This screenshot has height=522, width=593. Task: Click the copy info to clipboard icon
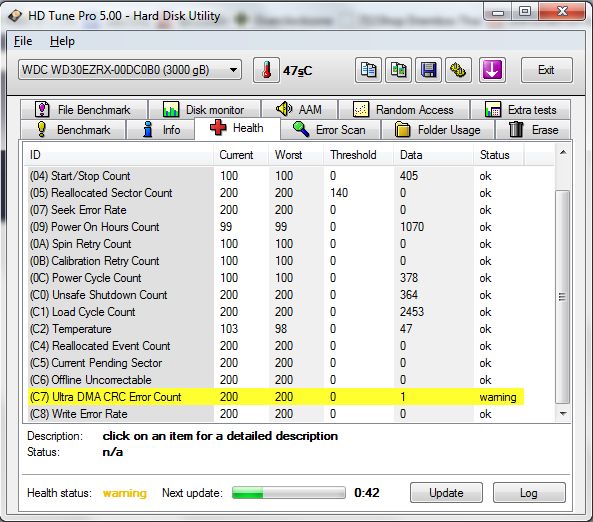coord(368,70)
